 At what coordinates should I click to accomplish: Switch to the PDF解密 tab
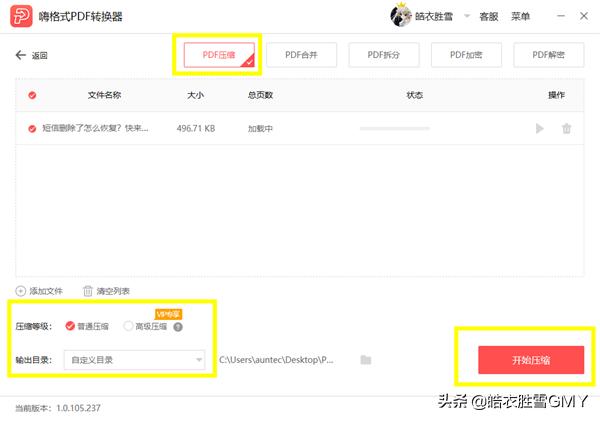click(548, 55)
